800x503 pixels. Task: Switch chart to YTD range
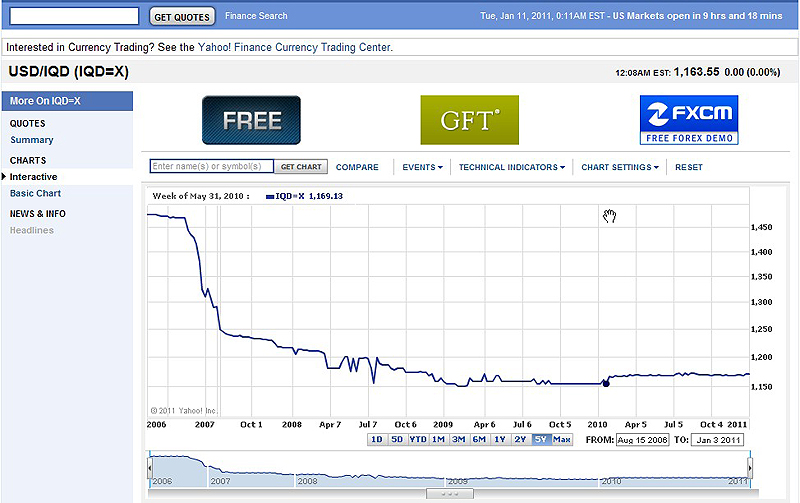[418, 440]
